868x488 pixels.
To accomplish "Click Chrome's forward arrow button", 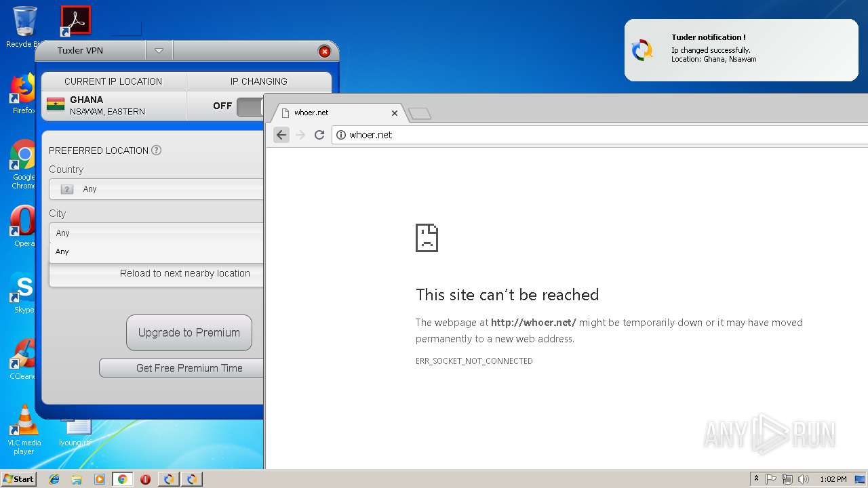I will click(300, 135).
